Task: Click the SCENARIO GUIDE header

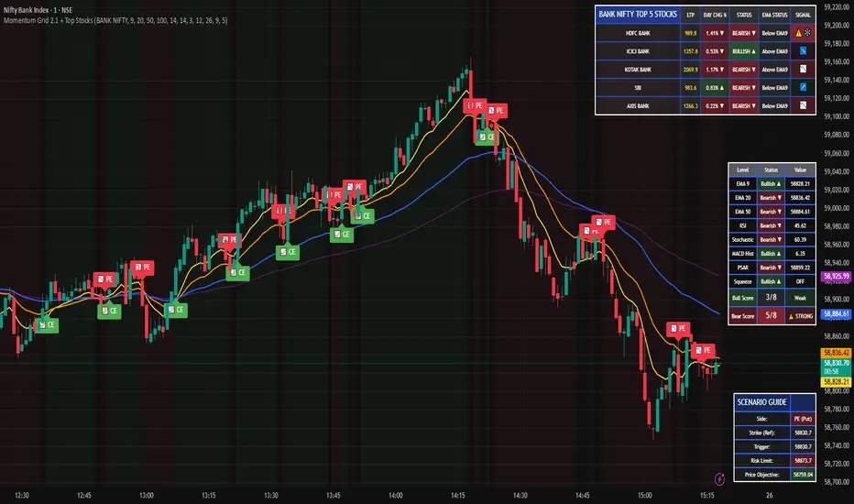Action: 762,402
